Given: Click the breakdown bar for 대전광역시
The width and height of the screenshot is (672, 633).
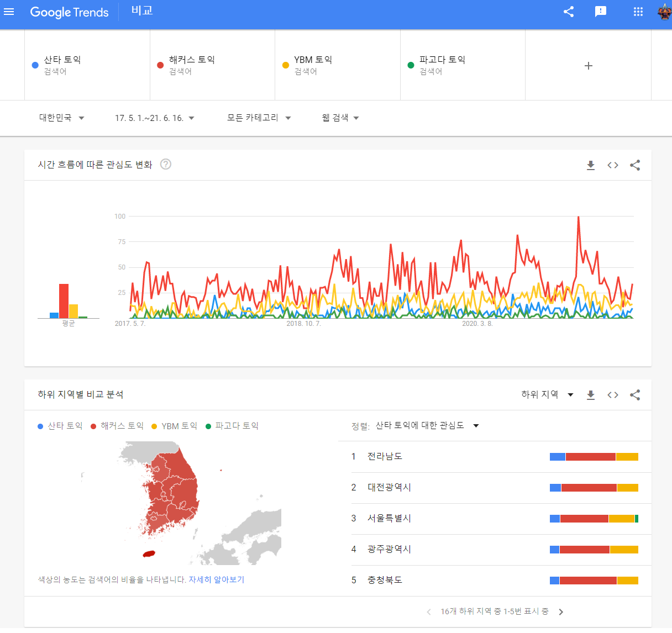Looking at the screenshot, I should pos(594,488).
